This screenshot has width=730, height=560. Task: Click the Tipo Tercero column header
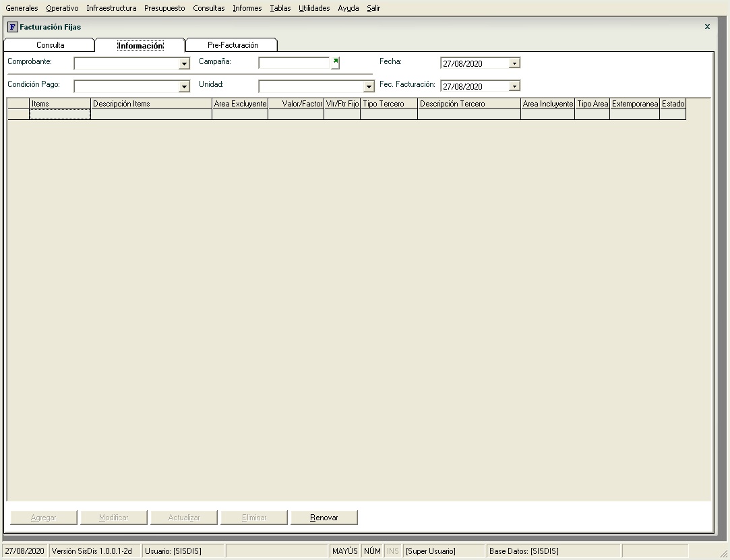click(388, 104)
